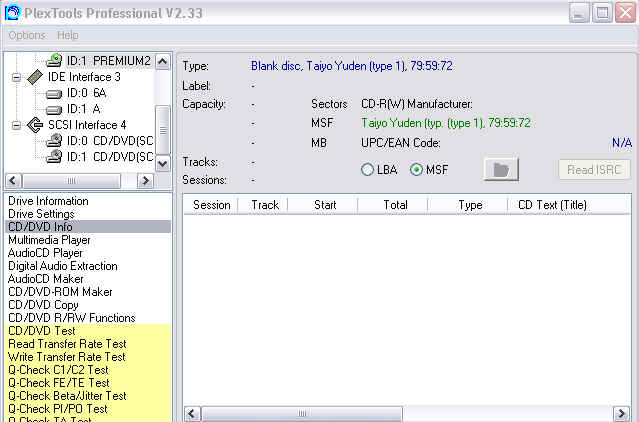
Task: Click track list scroll right arrow
Action: 621,414
